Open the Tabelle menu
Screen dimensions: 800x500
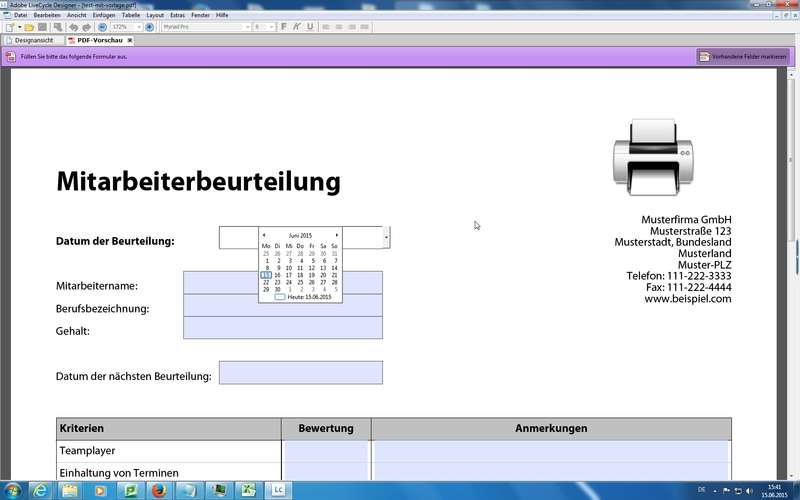[x=131, y=15]
